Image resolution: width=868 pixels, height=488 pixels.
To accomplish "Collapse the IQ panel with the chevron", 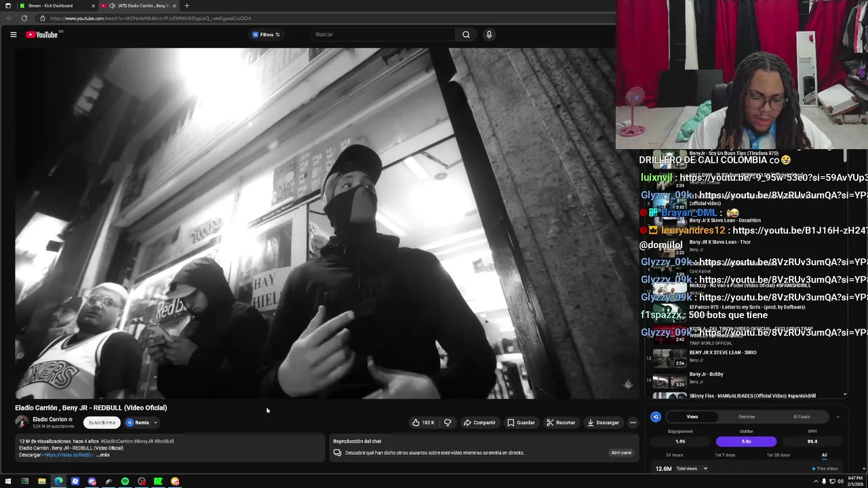I will 837,417.
